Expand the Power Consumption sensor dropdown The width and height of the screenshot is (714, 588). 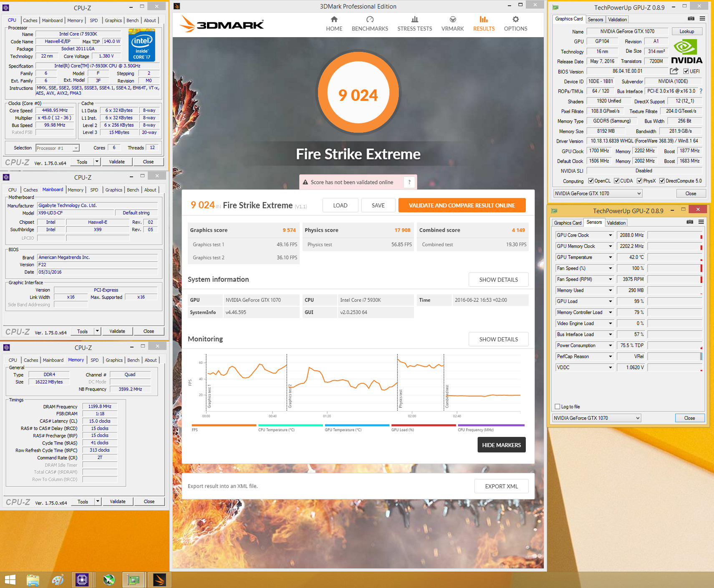point(610,346)
